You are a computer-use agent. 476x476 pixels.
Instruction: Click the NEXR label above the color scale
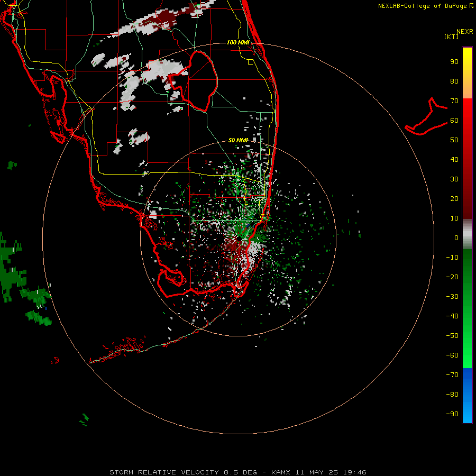pos(465,32)
